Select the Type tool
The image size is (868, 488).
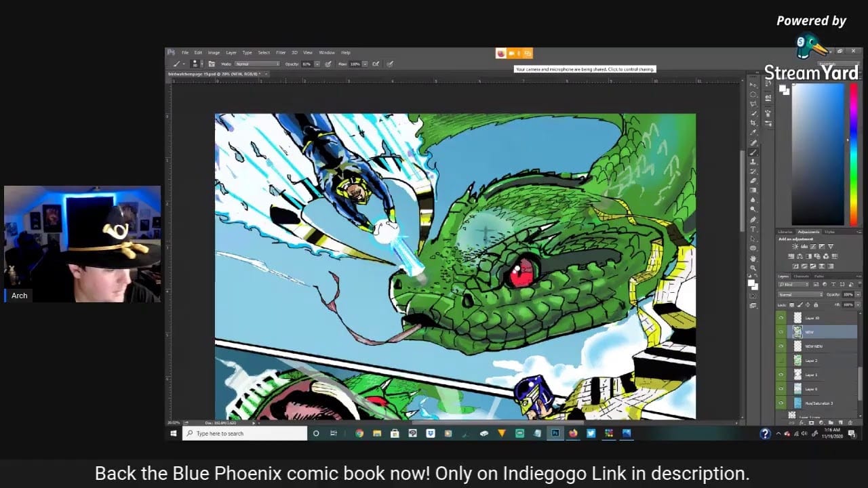coord(753,229)
